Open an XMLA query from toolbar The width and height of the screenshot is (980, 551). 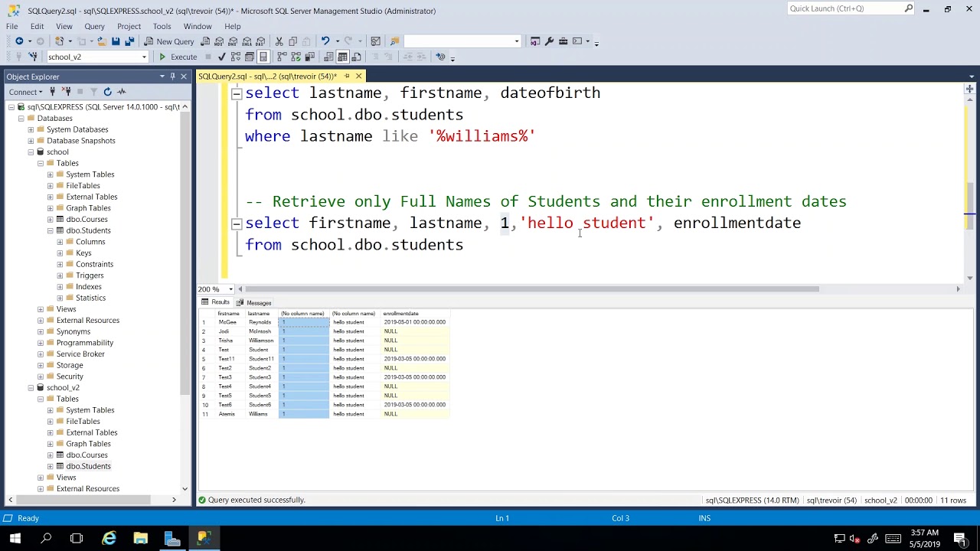click(247, 41)
